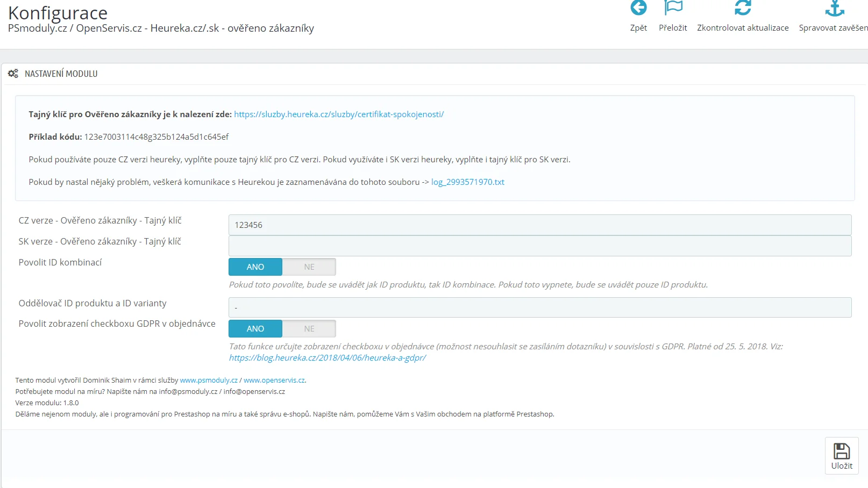Click the Spravovat zavěšení anchor icon
Image resolution: width=868 pixels, height=488 pixels.
835,8
